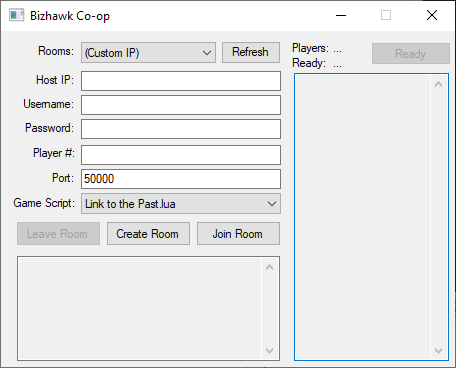The image size is (456, 368).
Task: Close the Bizhawk Co-op window
Action: (x=432, y=15)
